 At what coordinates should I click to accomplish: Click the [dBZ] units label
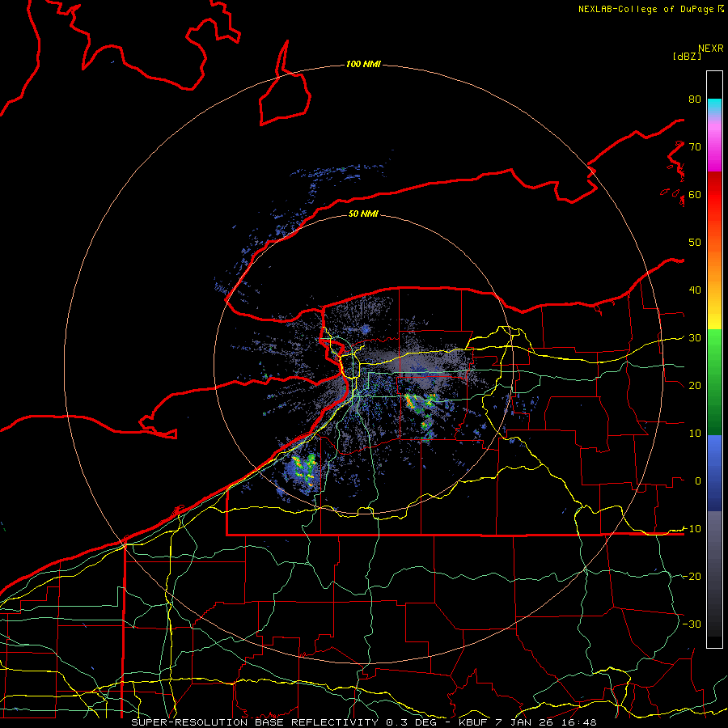(x=687, y=56)
